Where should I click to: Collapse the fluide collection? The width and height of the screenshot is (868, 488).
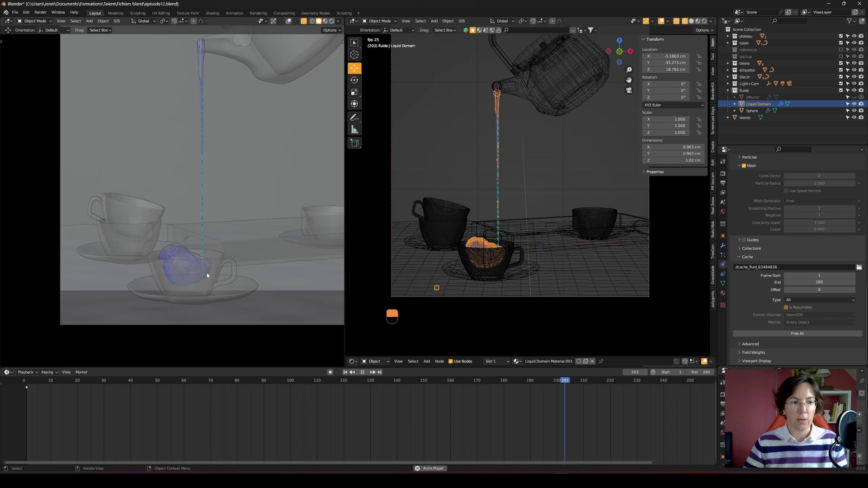727,90
